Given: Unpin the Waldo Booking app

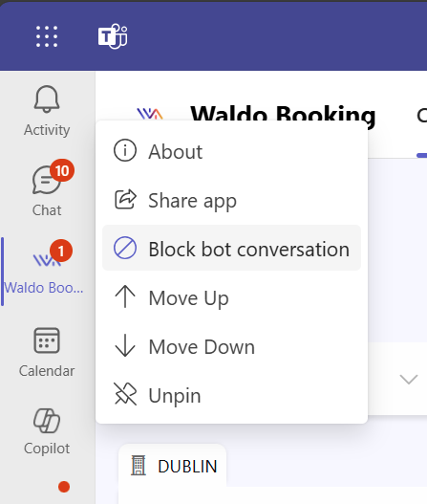Looking at the screenshot, I should coord(231,395).
